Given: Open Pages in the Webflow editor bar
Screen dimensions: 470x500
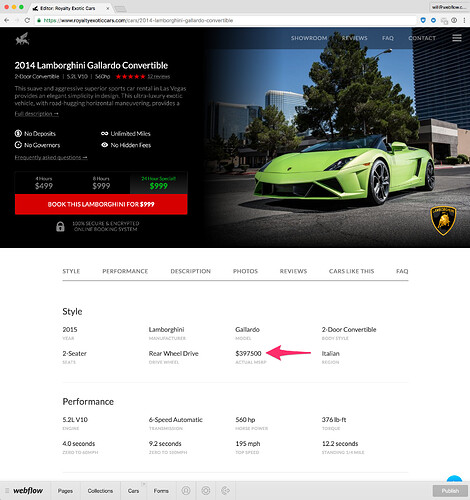Looking at the screenshot, I should click(65, 491).
